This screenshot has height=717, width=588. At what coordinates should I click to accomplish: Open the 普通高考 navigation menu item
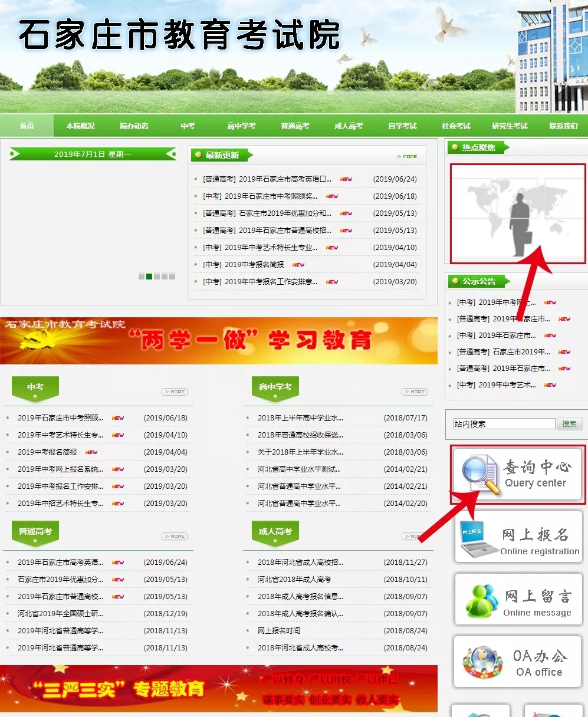tap(295, 126)
